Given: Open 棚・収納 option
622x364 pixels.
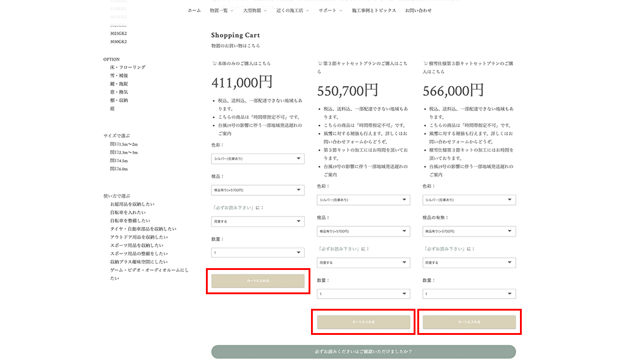Looking at the screenshot, I should coord(119,101).
